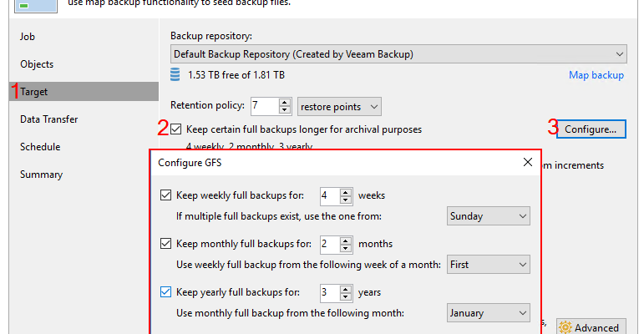This screenshot has width=644, height=334.
Task: Disable keeping full backups for archival
Action: (x=175, y=129)
